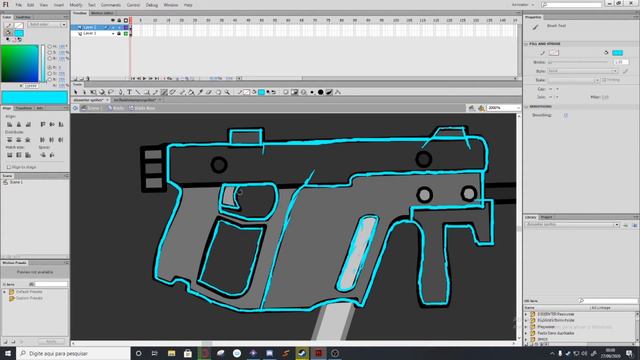Select the Brush tool in toolbar

[x=164, y=92]
